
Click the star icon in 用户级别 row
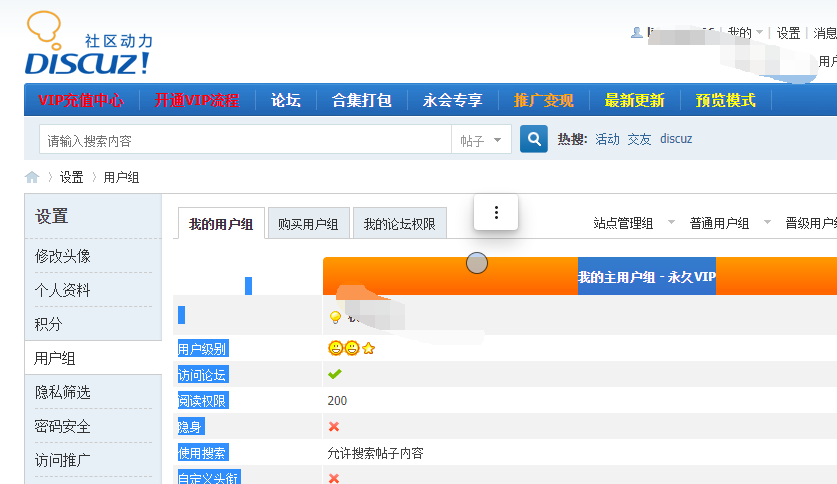(x=368, y=348)
